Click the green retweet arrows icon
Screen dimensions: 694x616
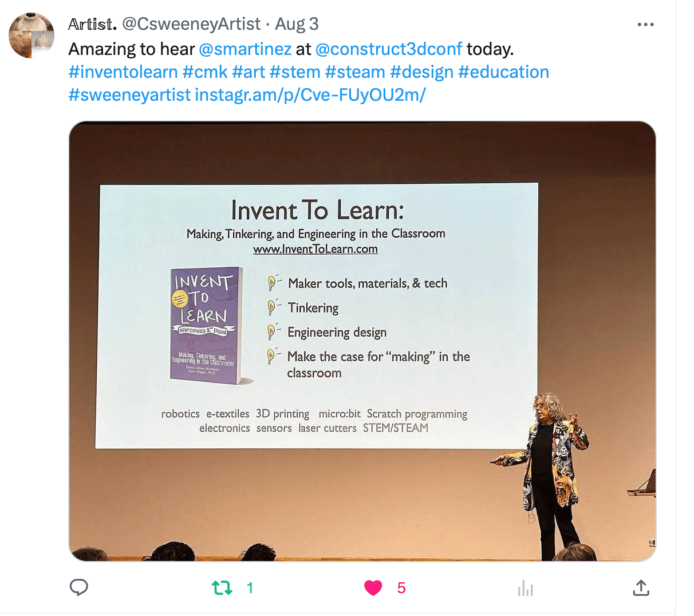tap(222, 587)
